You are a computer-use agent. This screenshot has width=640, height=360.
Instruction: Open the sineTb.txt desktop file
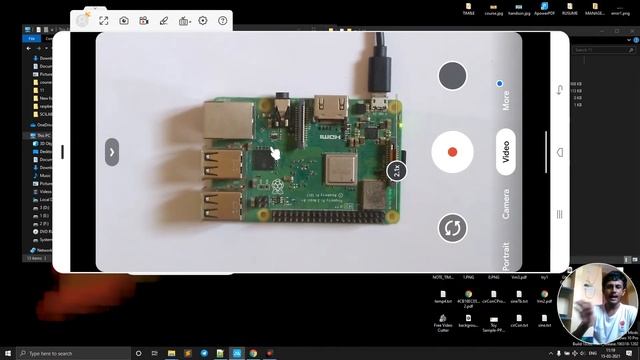[519, 297]
